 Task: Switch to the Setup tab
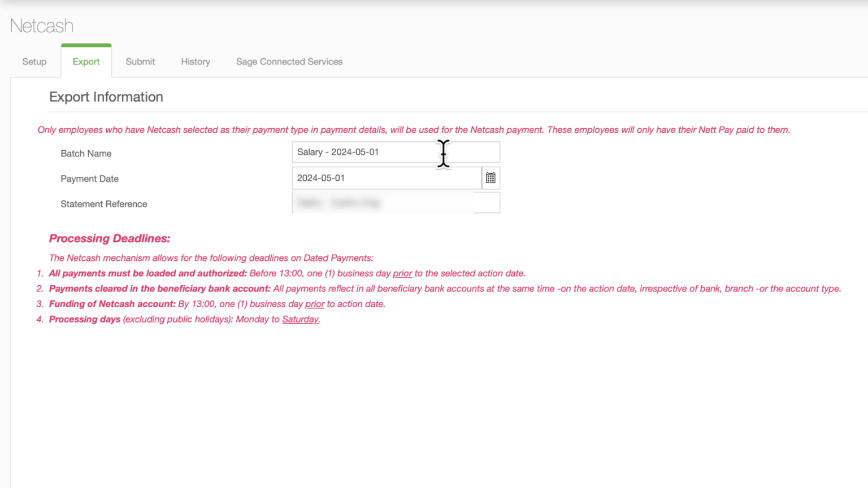click(34, 61)
